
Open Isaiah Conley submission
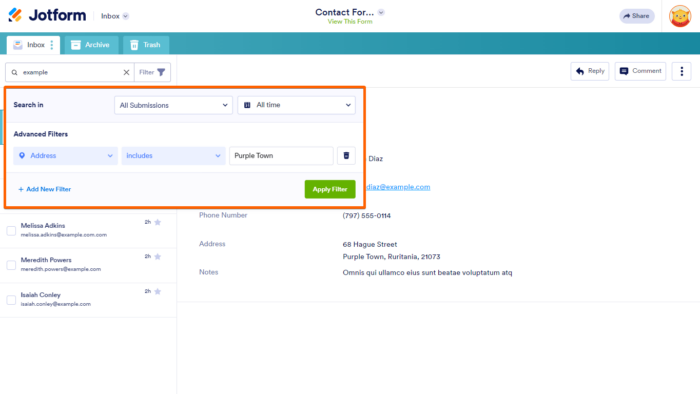[88, 300]
